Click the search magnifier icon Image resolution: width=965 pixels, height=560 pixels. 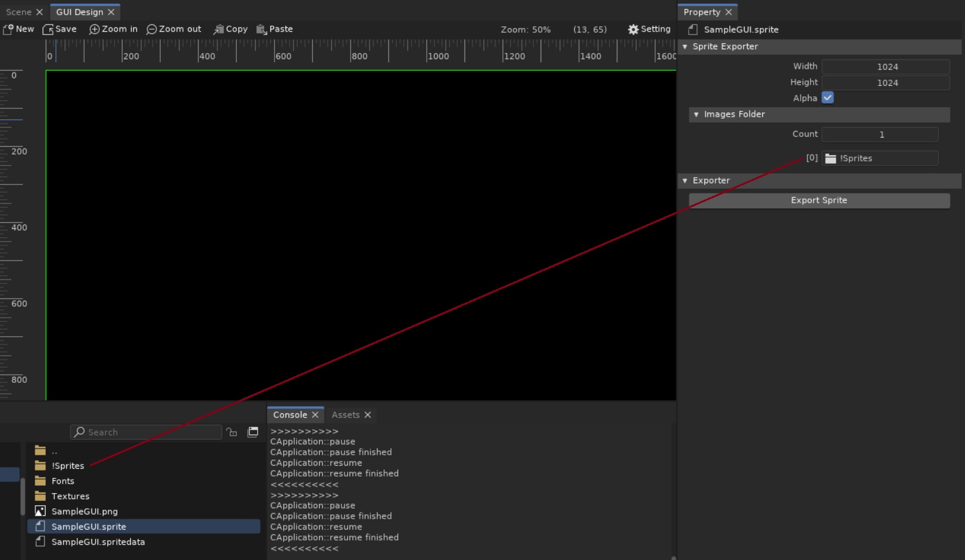click(x=79, y=432)
